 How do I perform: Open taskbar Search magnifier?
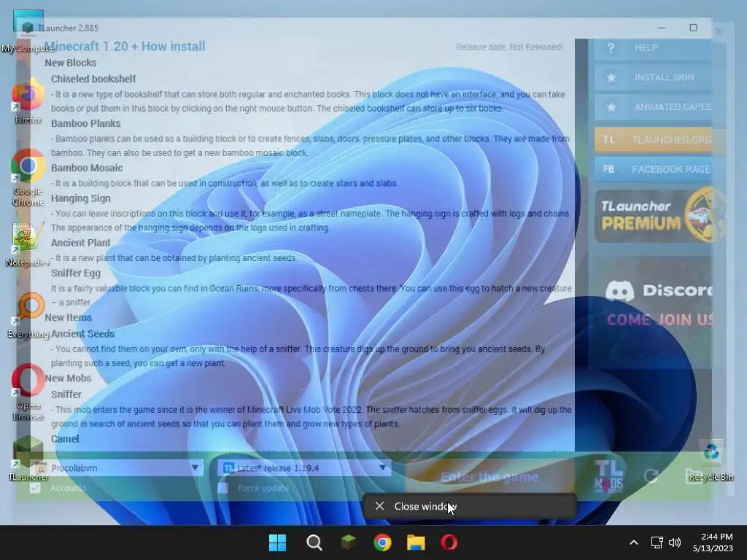(x=314, y=542)
